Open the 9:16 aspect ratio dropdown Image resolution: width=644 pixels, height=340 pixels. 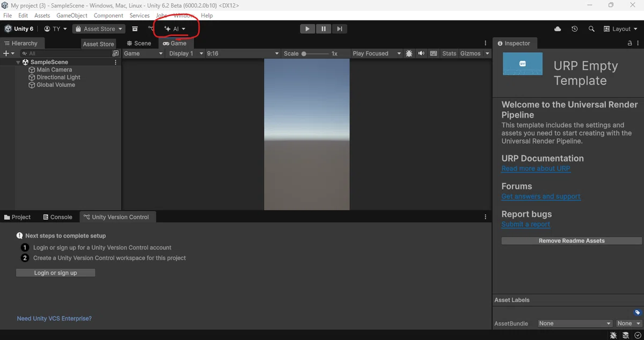pyautogui.click(x=243, y=54)
